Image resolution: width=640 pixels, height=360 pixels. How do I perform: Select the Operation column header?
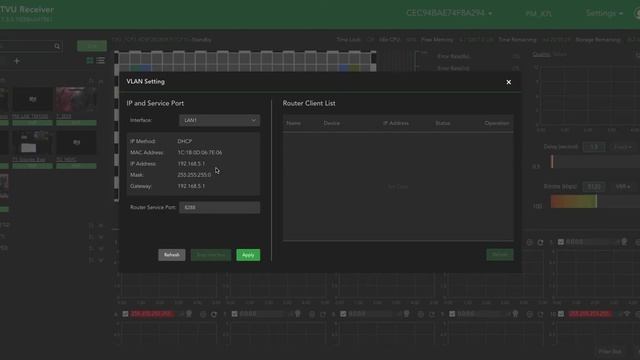[x=497, y=123]
